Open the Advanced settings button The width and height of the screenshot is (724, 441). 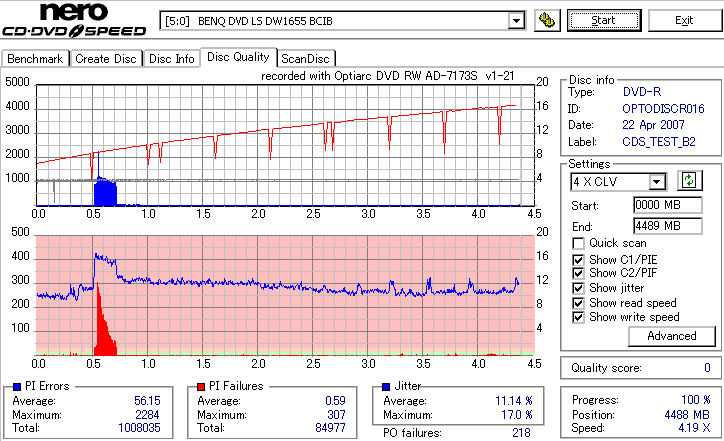click(672, 336)
